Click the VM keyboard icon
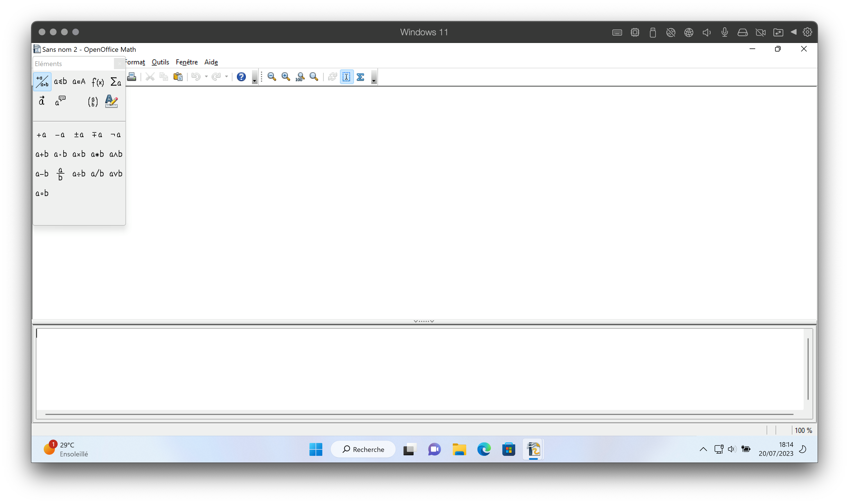The image size is (849, 504). pyautogui.click(x=617, y=32)
